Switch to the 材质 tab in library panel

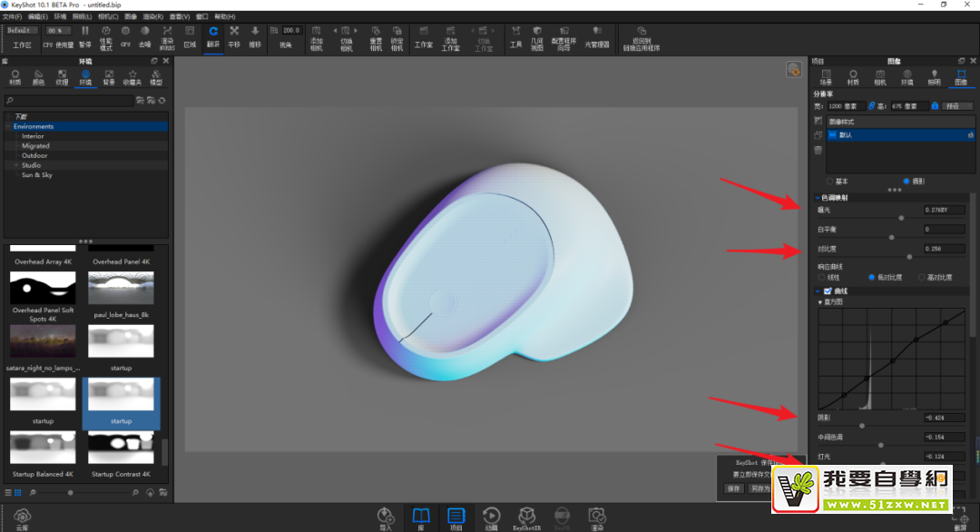pyautogui.click(x=15, y=76)
